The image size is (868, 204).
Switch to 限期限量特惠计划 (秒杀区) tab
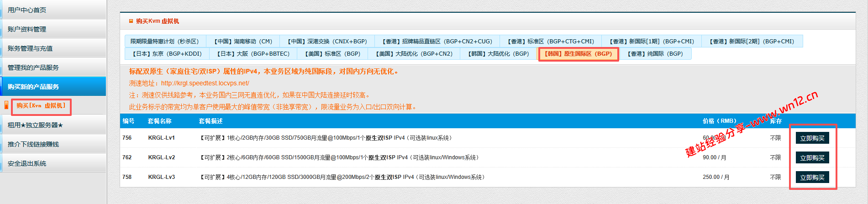pyautogui.click(x=165, y=42)
